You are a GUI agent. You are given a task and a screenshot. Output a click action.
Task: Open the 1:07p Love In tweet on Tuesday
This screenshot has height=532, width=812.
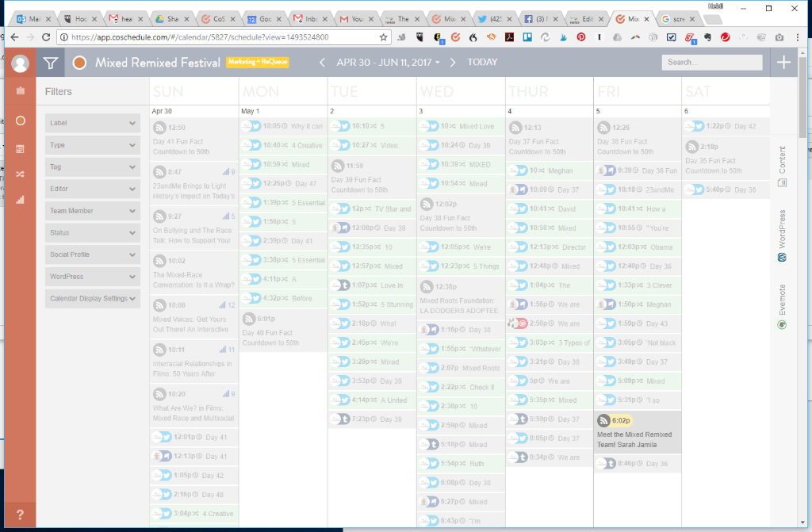(x=372, y=285)
